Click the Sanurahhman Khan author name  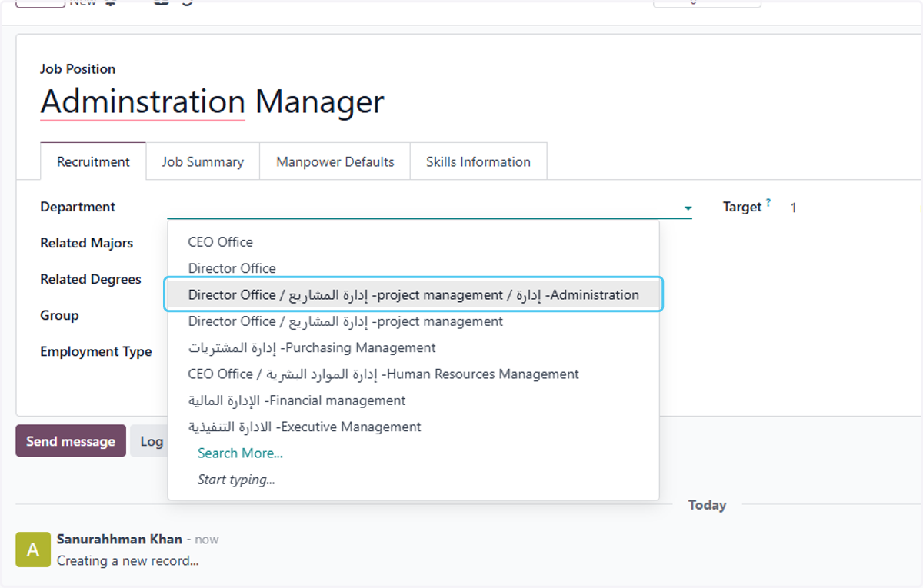pyautogui.click(x=119, y=540)
